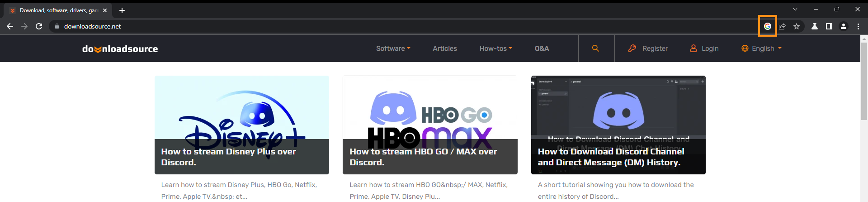Go back to the previous page

10,26
